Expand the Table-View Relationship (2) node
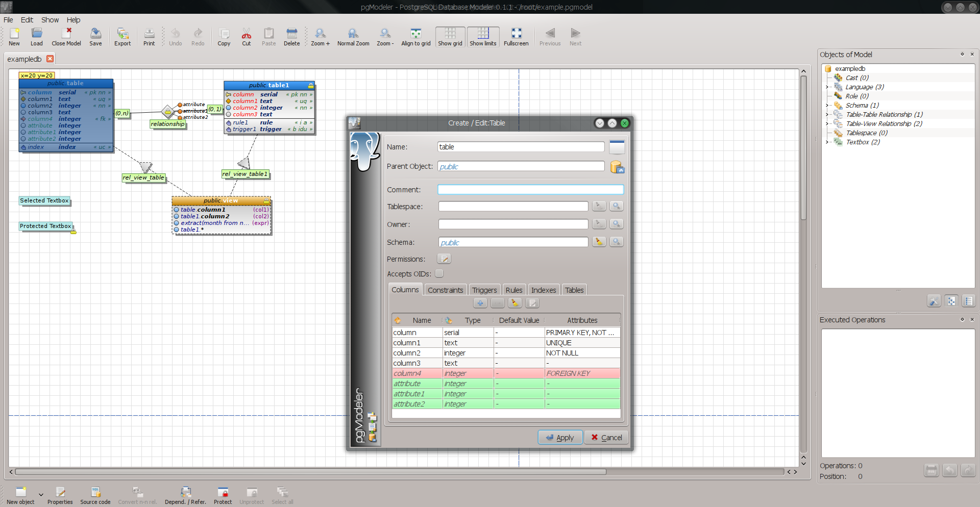The height and width of the screenshot is (507, 980). [827, 124]
